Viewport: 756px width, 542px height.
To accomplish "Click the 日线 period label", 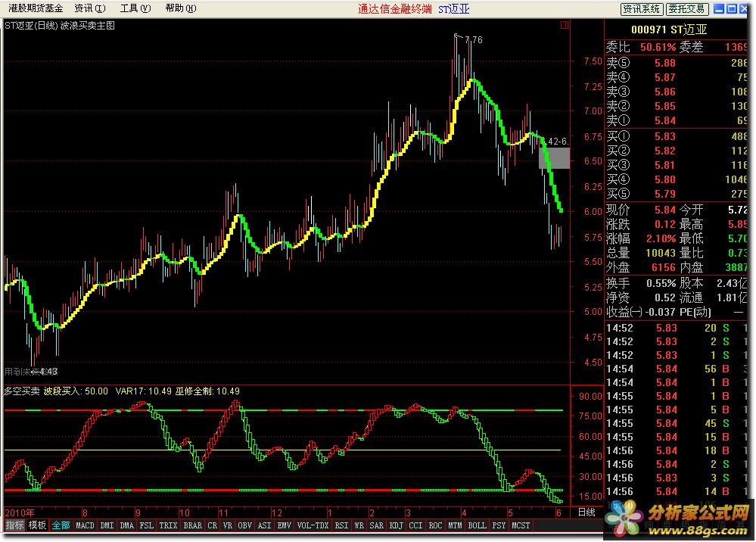I will click(x=586, y=512).
